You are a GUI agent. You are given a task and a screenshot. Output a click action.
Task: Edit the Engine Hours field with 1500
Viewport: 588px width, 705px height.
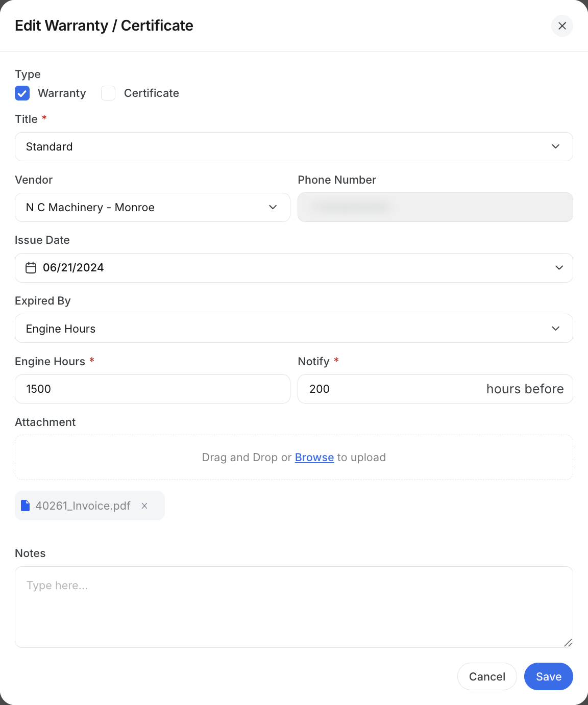pos(153,389)
